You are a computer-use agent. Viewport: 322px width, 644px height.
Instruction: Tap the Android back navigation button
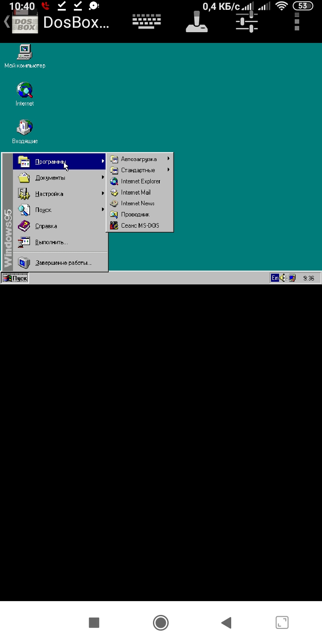coord(226,623)
